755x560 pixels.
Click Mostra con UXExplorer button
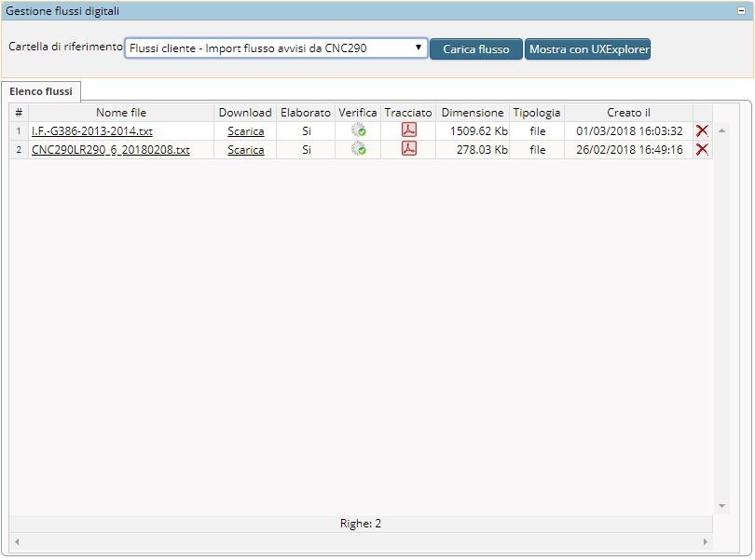click(587, 49)
